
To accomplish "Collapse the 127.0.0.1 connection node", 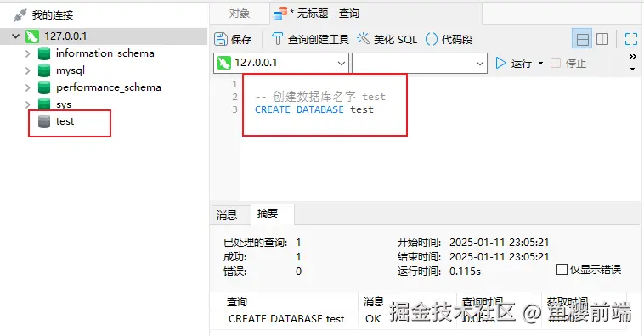I will [15, 36].
